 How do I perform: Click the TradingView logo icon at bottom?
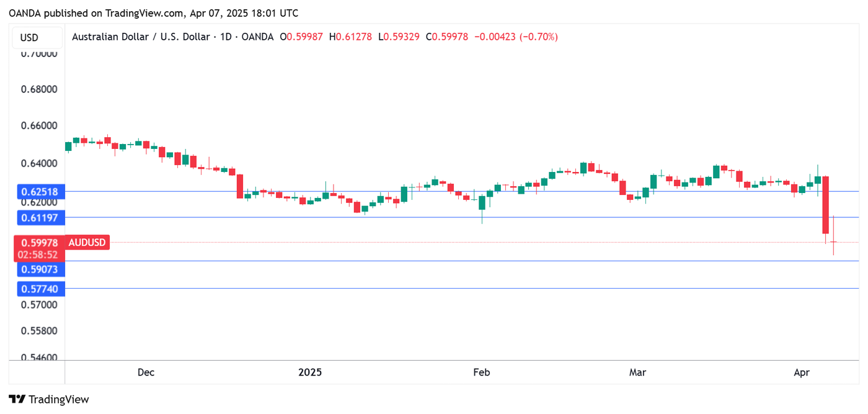click(17, 399)
